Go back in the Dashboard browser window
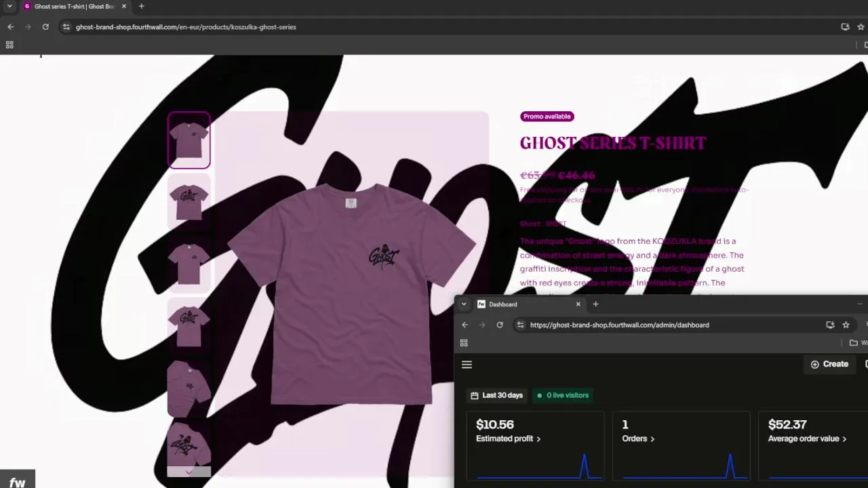868x488 pixels. click(465, 325)
